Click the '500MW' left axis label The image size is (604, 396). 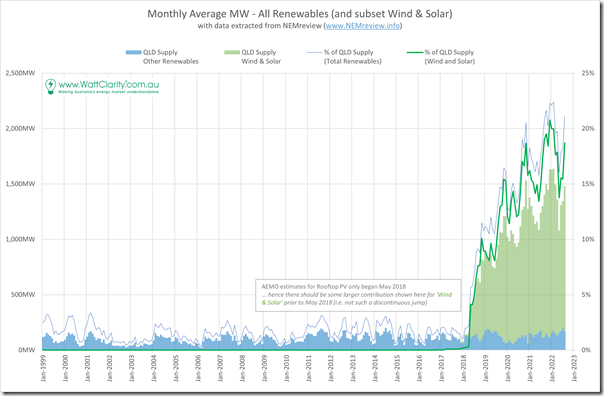(x=23, y=295)
